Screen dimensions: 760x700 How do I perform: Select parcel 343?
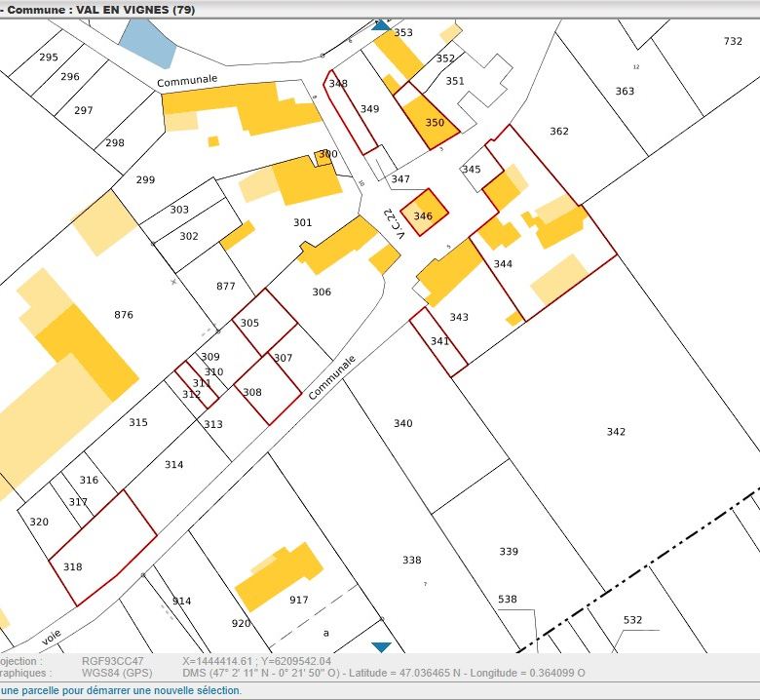point(459,317)
